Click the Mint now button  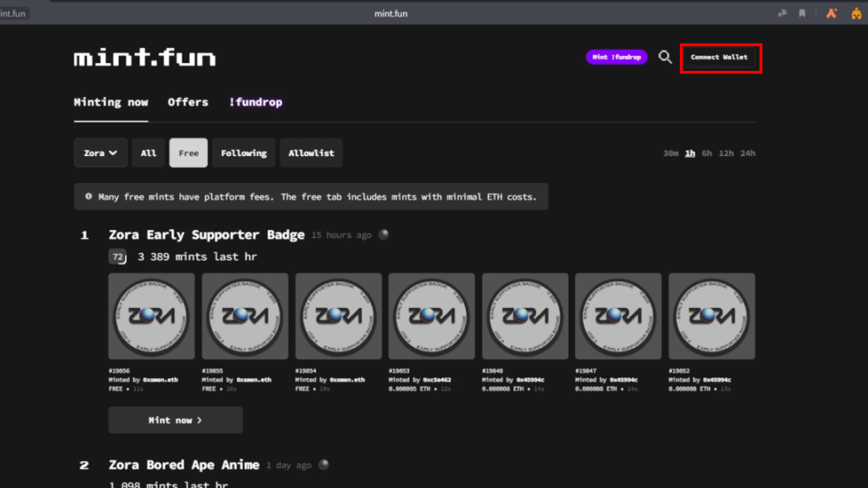175,420
